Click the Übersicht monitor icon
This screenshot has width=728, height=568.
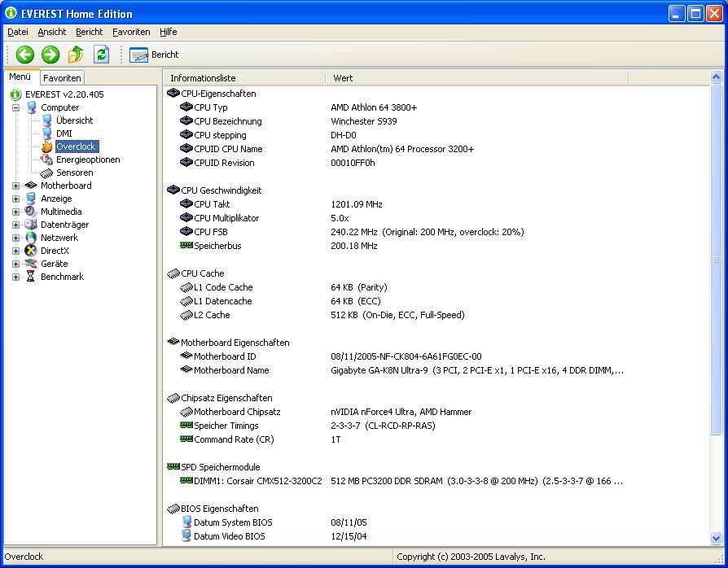[46, 120]
